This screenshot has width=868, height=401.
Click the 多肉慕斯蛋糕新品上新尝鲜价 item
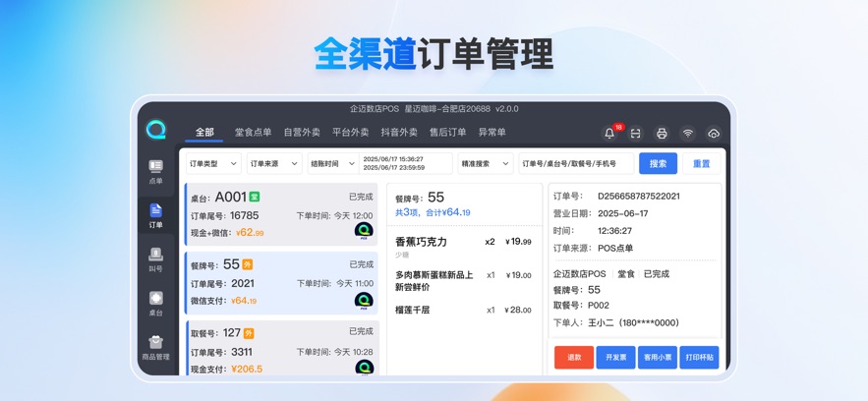click(463, 281)
